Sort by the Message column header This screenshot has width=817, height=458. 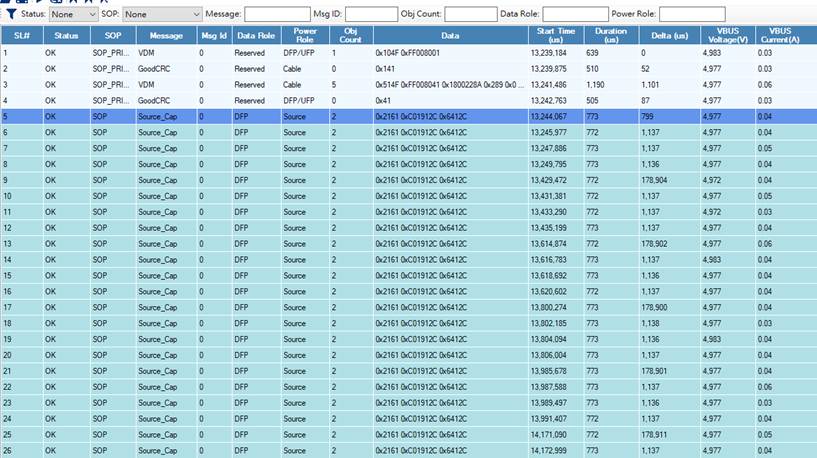[166, 35]
